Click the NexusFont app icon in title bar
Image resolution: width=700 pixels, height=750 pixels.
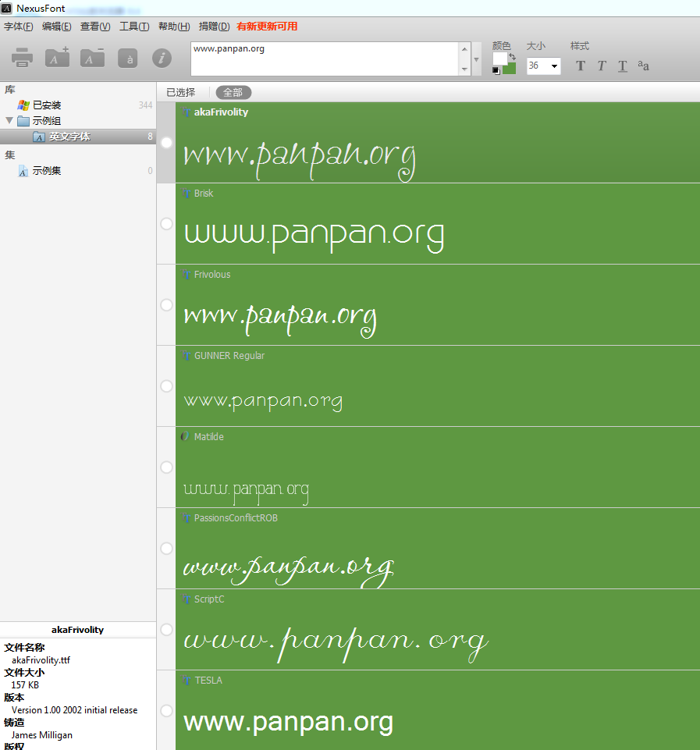point(6,8)
